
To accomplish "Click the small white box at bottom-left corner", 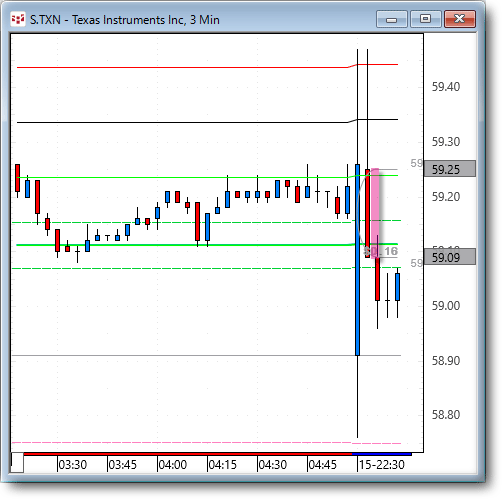I will [x=17, y=463].
